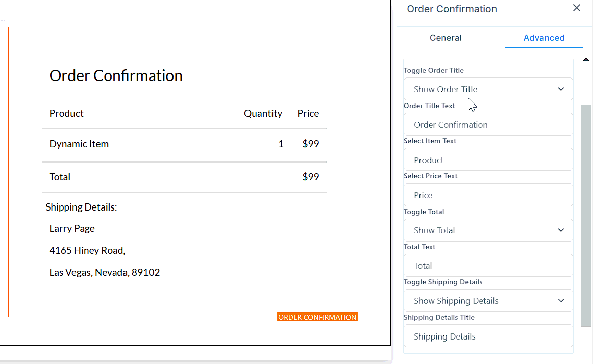This screenshot has height=364, width=593.
Task: Click the Product column header in preview
Action: pyautogui.click(x=66, y=114)
